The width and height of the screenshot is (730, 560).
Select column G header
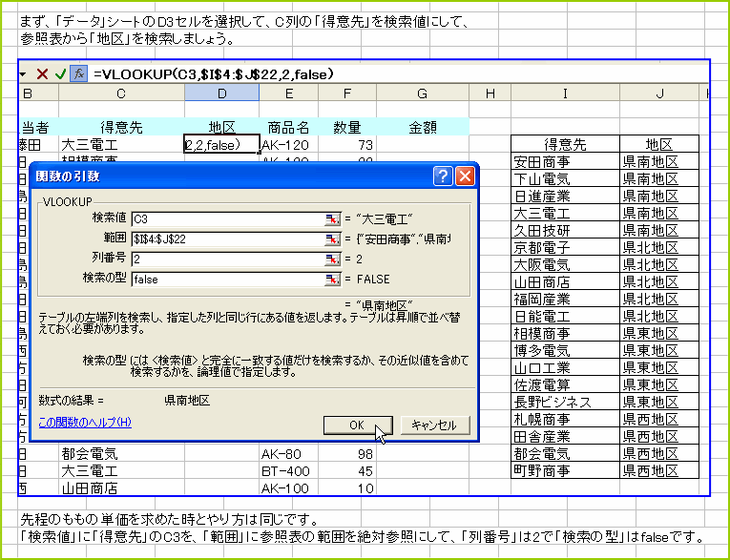(423, 93)
